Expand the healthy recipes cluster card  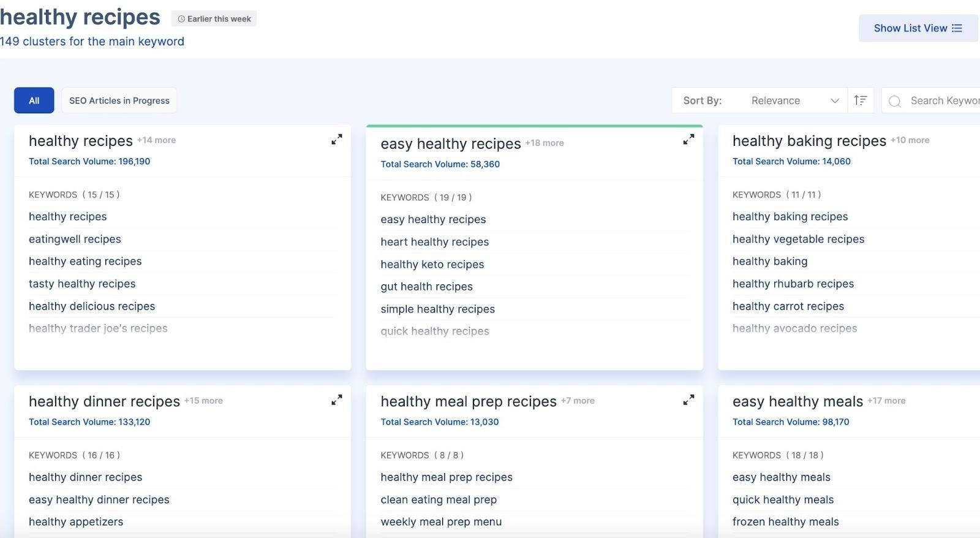337,140
